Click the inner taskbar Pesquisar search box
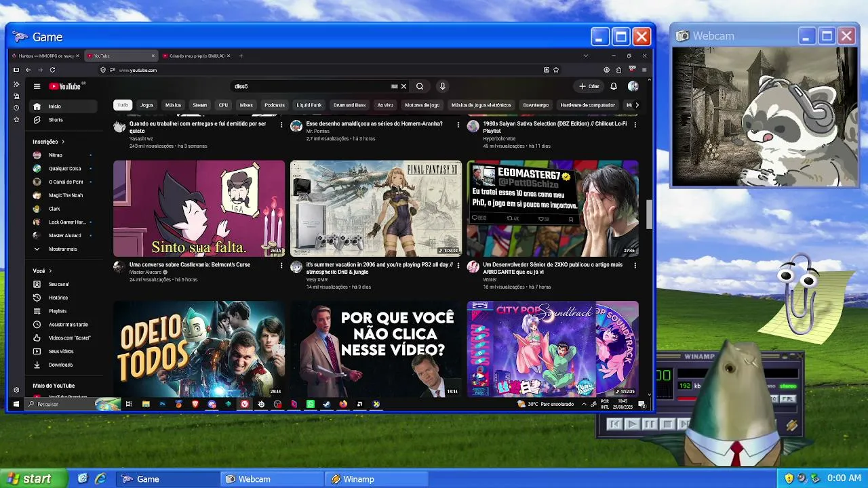Screen dimensions: 868x488 [73, 404]
